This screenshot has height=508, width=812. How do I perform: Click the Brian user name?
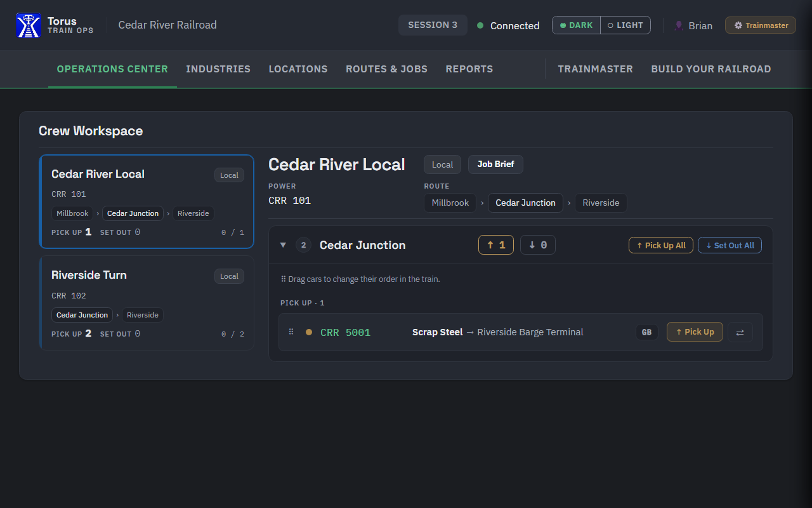point(700,25)
